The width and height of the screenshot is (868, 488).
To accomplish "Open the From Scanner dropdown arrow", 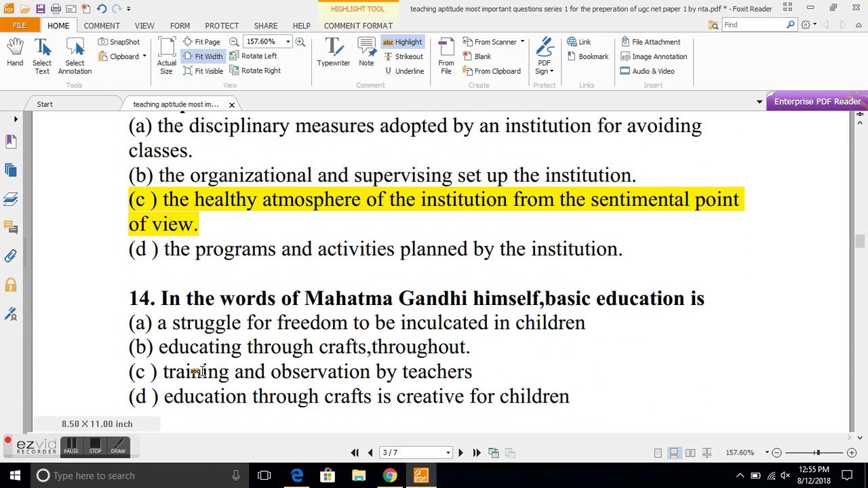I will [522, 42].
